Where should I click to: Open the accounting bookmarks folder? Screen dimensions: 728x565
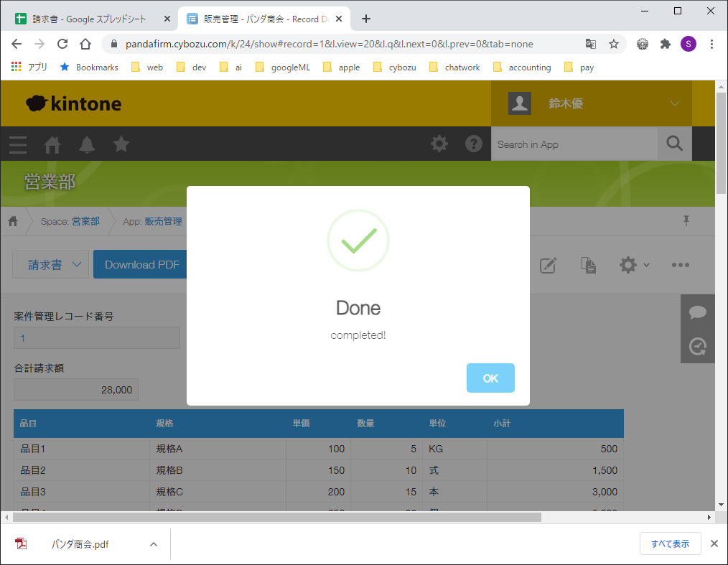[522, 67]
